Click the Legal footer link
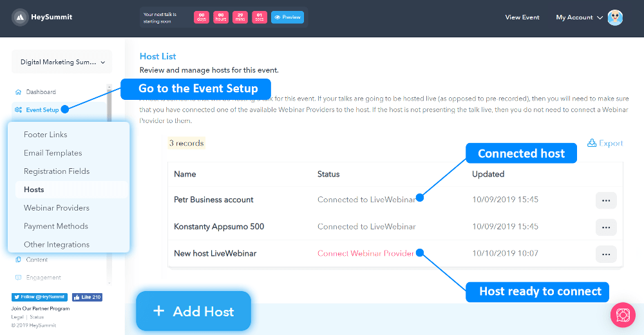Viewport: 644px width, 335px height. click(x=17, y=317)
